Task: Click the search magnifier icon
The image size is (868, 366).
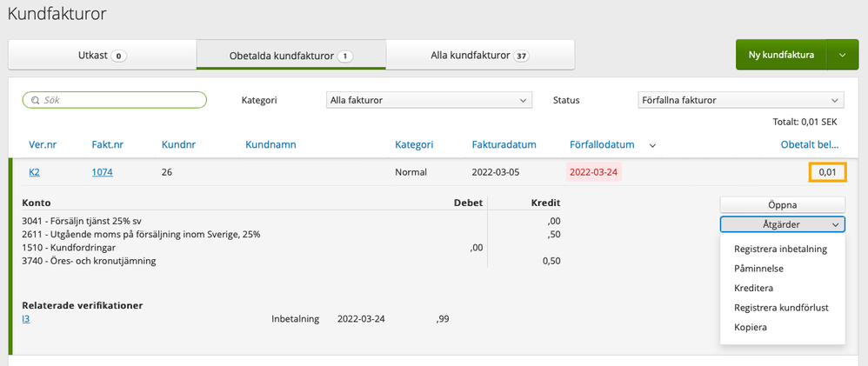Action: [35, 100]
